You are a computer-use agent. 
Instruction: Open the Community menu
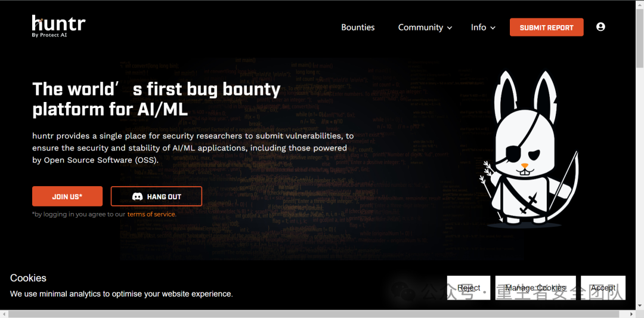[x=425, y=27]
